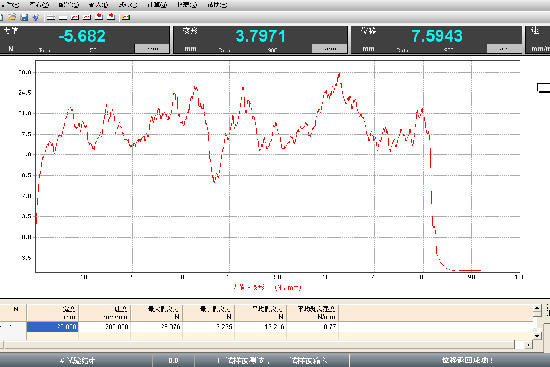Click the blue floppy disk save icon
Viewport: 550px width, 367px height.
(x=24, y=17)
